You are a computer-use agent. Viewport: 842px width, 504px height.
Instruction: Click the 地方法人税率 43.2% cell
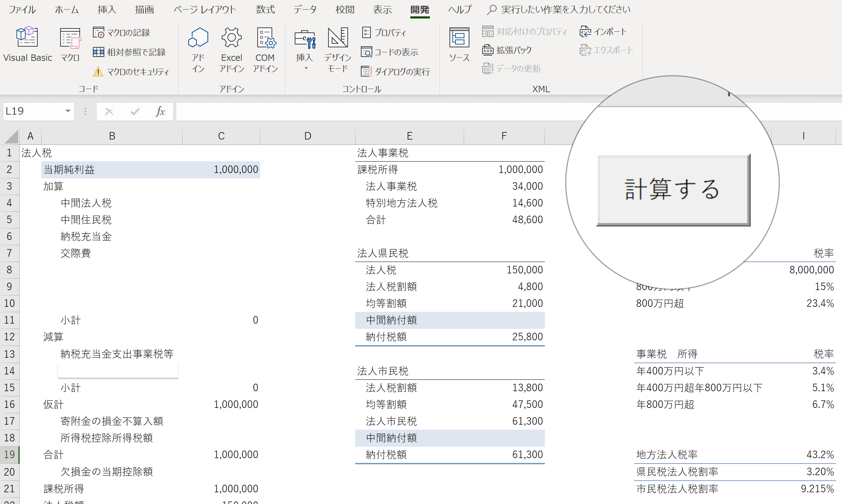tap(804, 455)
